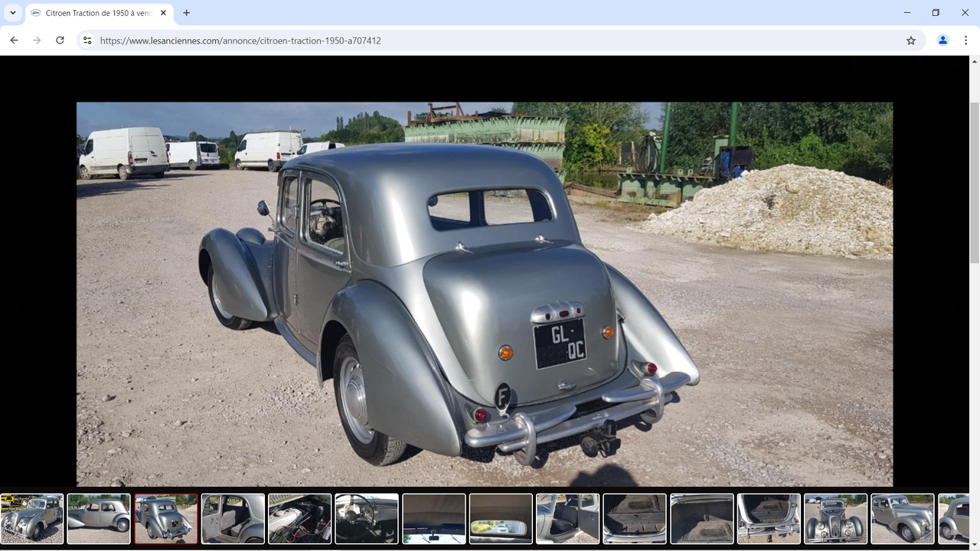Viewport: 980px width, 551px height.
Task: View site information icon in address bar
Action: (x=87, y=41)
